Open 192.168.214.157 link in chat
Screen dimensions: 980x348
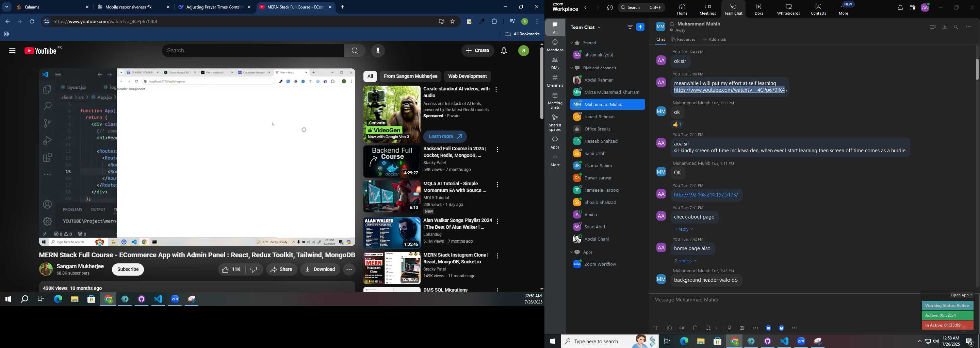click(x=706, y=195)
